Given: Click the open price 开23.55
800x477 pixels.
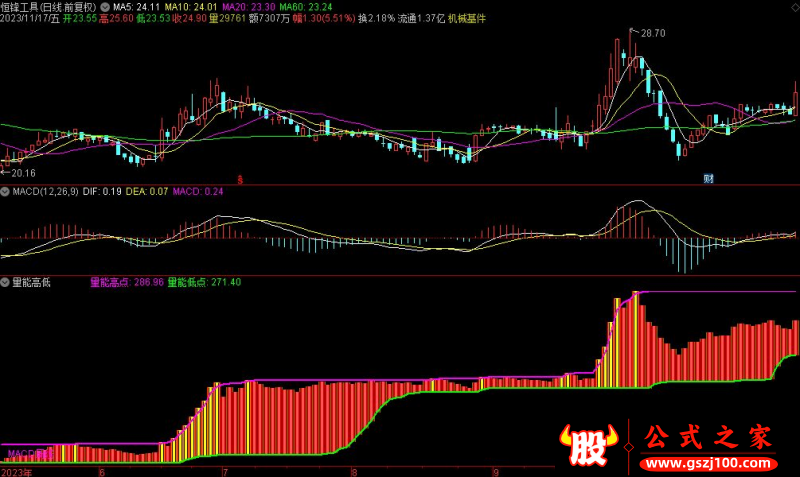Looking at the screenshot, I should pos(80,18).
